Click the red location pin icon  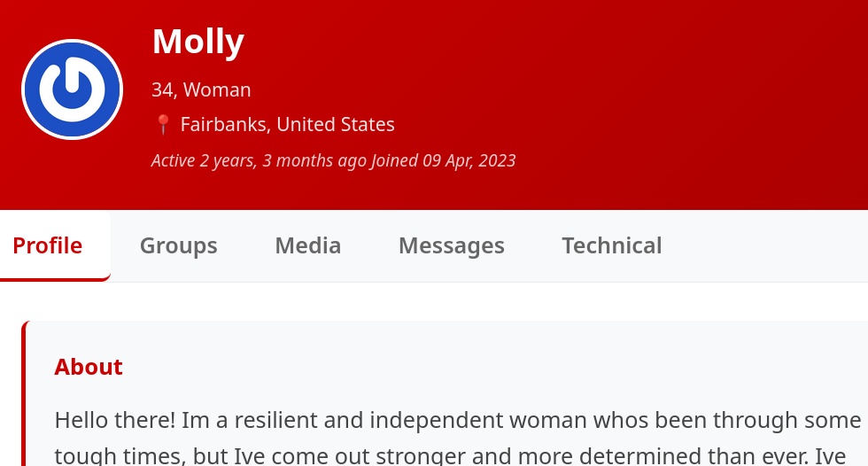[x=163, y=125]
